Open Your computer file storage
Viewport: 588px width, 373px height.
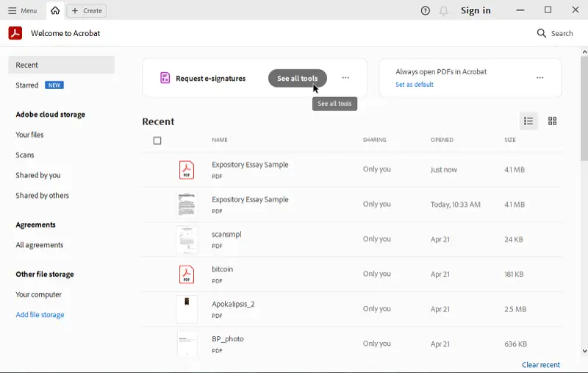pos(39,294)
